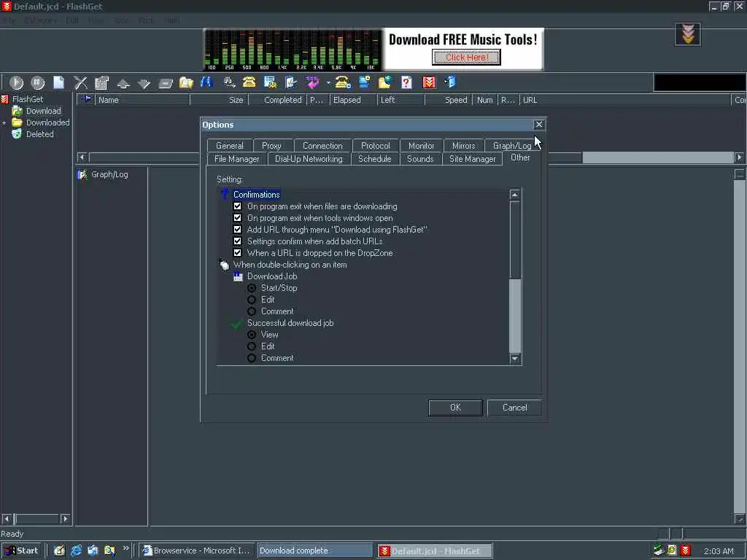Click the Options gear-list toolbar icon
The image size is (747, 560).
pos(270,83)
